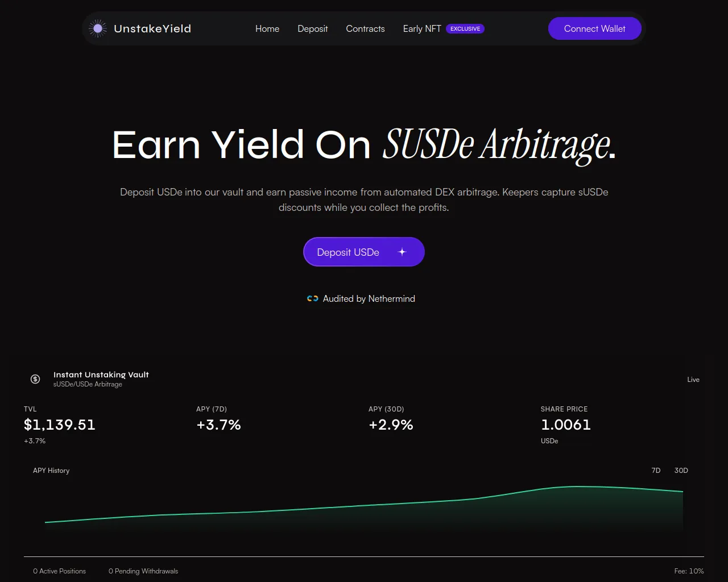Select the 0 Pending Withdrawals label
This screenshot has height=582, width=728.
pyautogui.click(x=143, y=571)
